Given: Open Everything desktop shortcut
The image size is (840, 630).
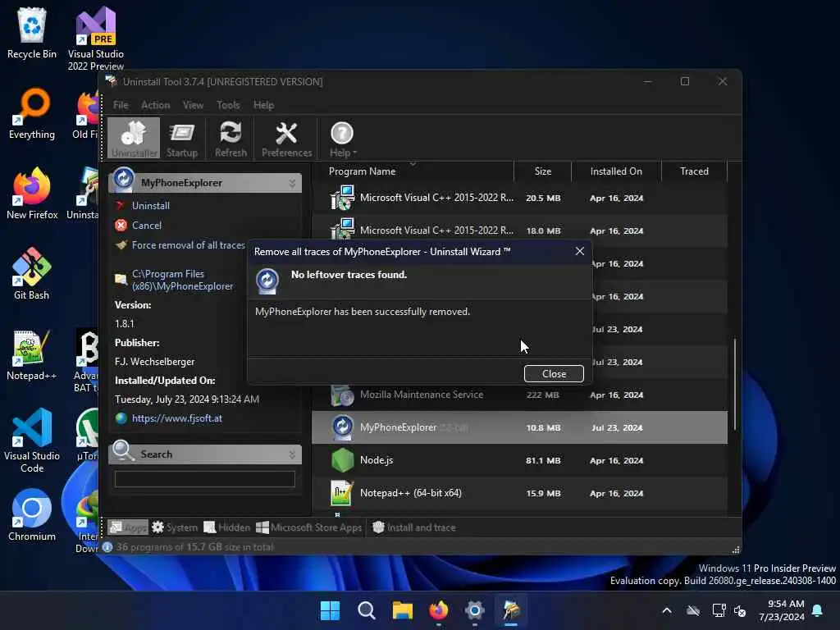Looking at the screenshot, I should click(x=32, y=113).
